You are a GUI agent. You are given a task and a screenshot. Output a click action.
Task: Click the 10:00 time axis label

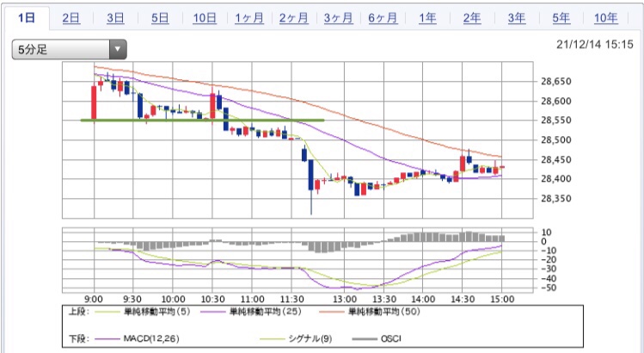pos(173,299)
